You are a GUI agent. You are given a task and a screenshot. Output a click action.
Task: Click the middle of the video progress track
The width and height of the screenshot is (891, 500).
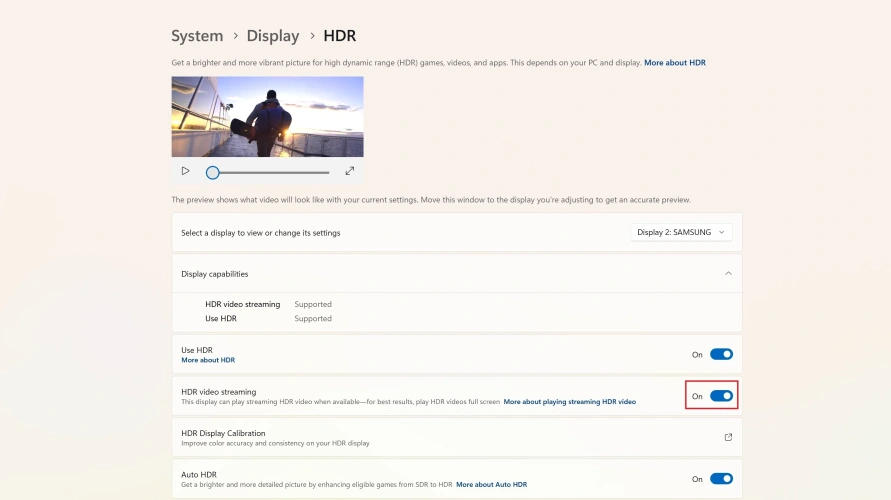click(x=270, y=172)
